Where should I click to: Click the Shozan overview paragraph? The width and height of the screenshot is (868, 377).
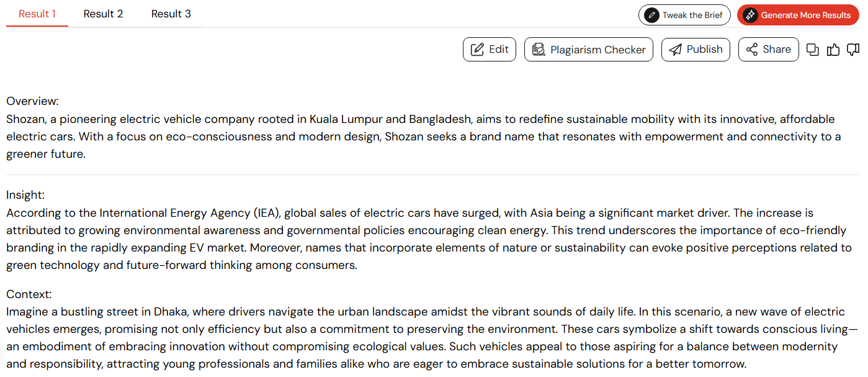(424, 137)
